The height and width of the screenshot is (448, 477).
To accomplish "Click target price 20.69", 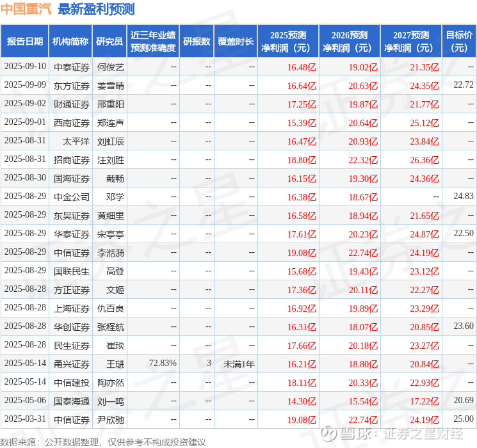I will tap(464, 400).
